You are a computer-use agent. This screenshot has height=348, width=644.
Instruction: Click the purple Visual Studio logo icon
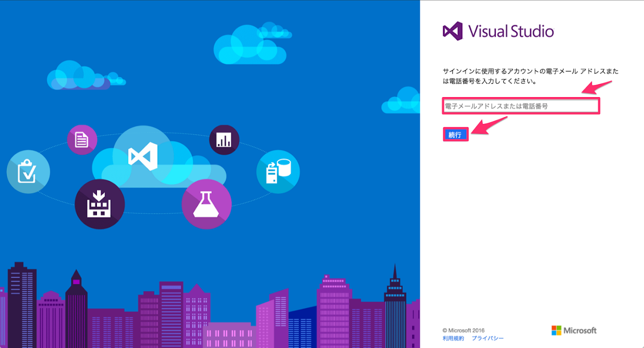[452, 31]
